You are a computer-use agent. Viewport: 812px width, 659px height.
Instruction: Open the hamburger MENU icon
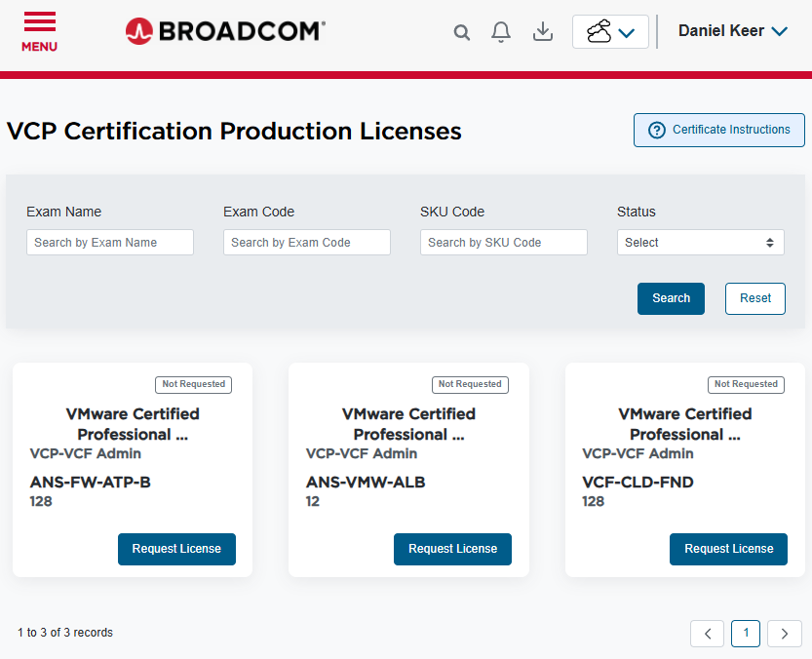coord(39,31)
